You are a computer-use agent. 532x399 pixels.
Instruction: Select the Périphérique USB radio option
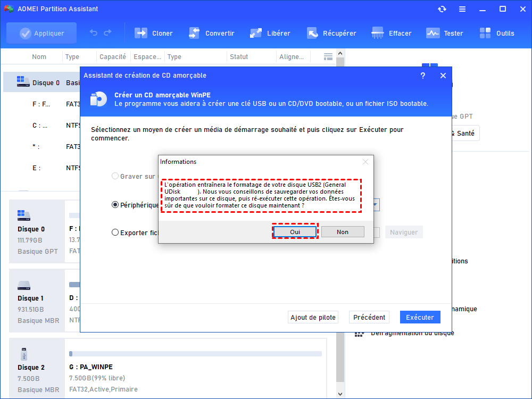tap(115, 205)
